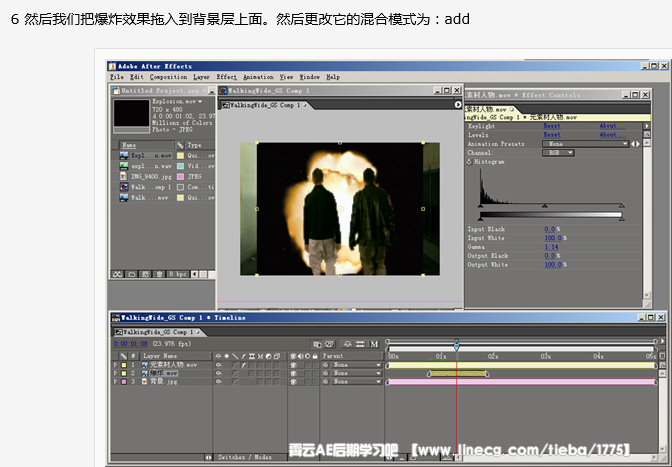Open the Channel RGB dropdown
This screenshot has height=467, width=672.
558,153
